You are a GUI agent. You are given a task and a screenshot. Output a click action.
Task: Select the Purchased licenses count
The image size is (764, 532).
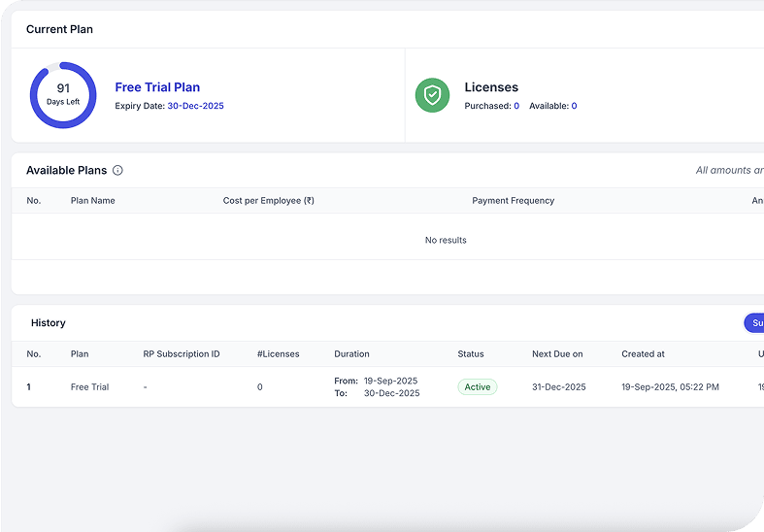516,106
